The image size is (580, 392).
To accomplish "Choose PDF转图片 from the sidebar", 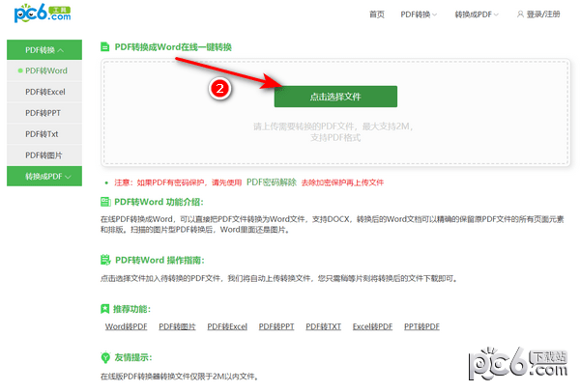I will [45, 154].
